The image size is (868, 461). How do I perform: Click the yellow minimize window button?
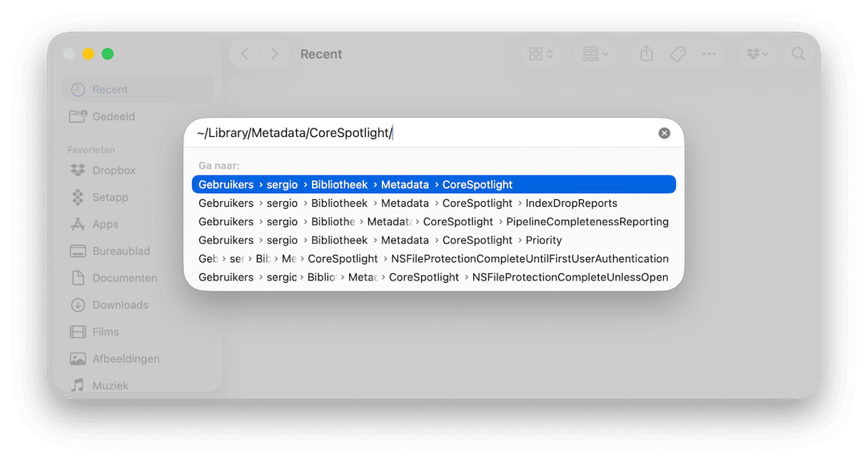coord(89,54)
